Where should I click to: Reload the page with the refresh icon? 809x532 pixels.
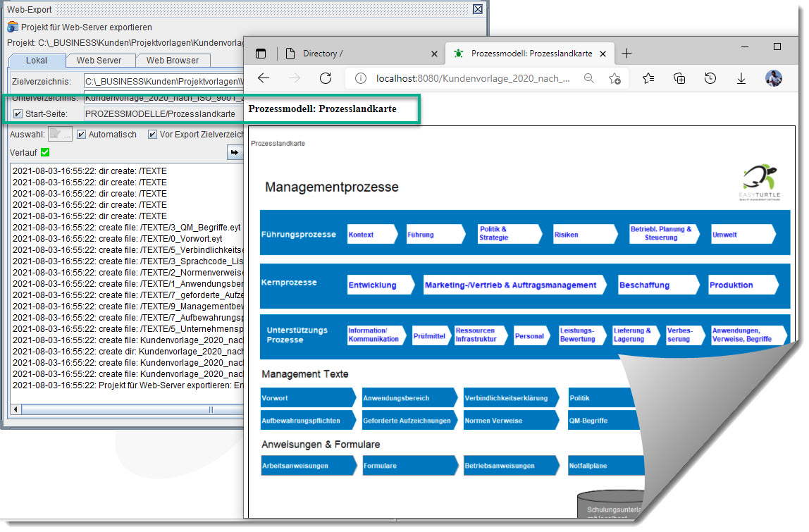[325, 78]
